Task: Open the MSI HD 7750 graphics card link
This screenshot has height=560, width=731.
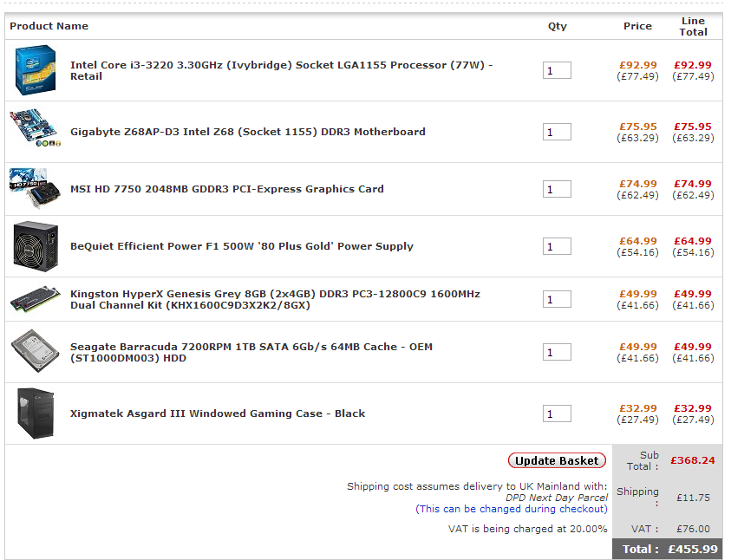Action: (226, 189)
